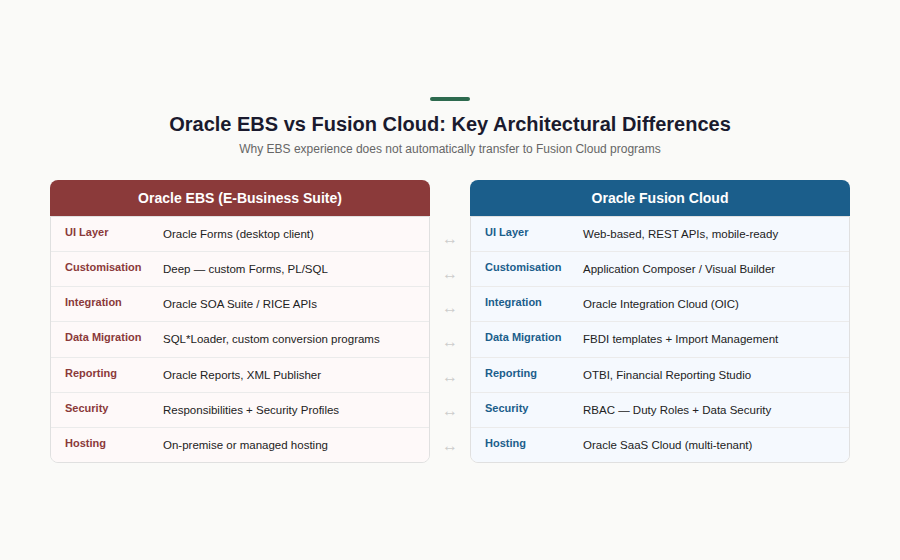Select 'Web-based, REST APIs, mobile-ready' text
Viewport: 900px width, 560px height.
coord(680,234)
